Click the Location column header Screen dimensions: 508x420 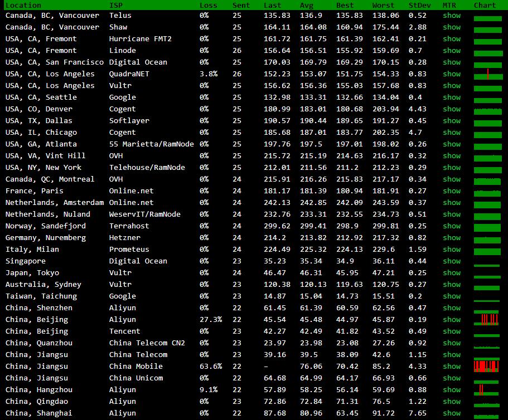tap(23, 5)
